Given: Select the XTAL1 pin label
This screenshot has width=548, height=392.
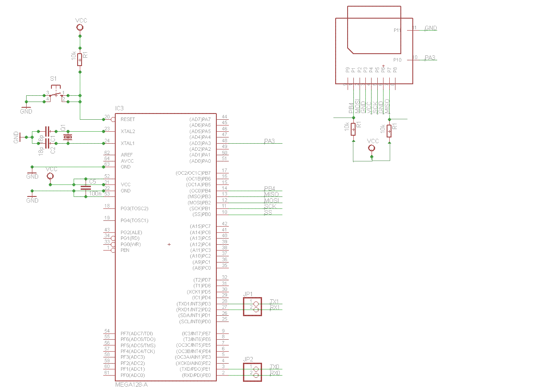Looking at the screenshot, I should (128, 143).
